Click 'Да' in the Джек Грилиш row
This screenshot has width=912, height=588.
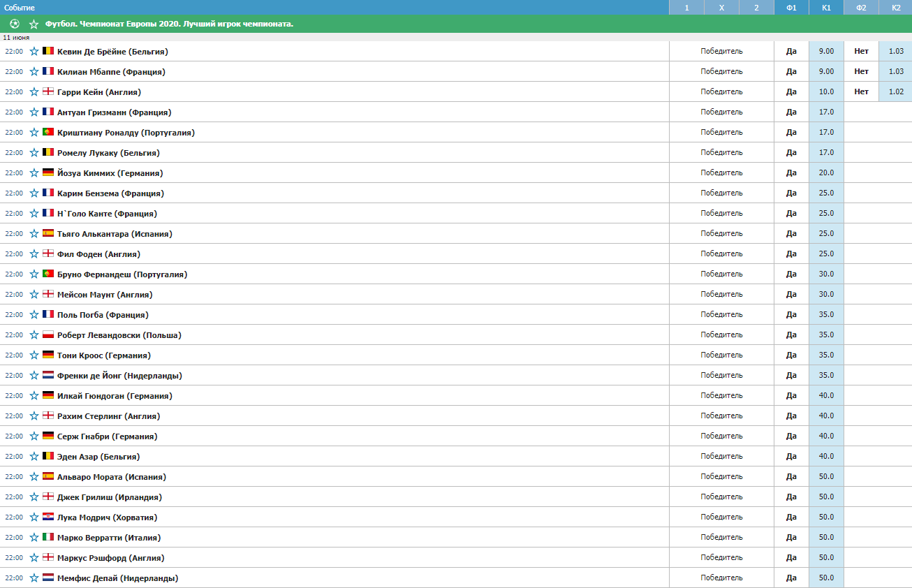point(791,497)
